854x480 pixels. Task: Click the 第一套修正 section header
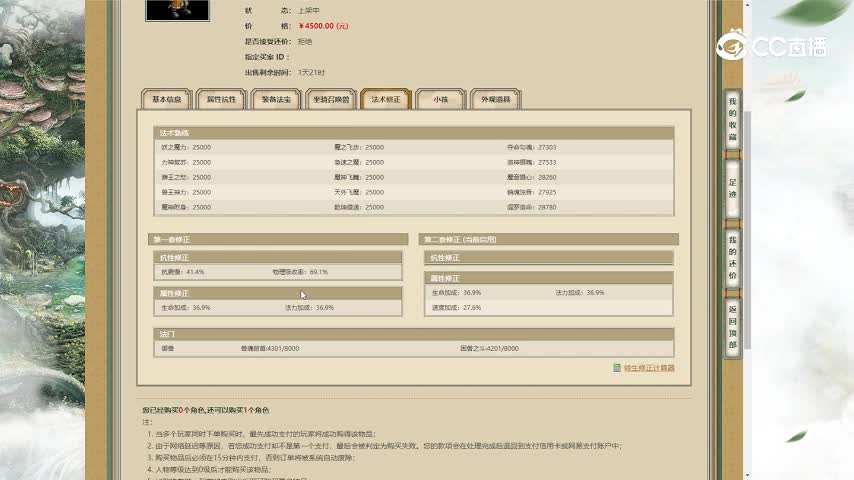click(x=278, y=240)
